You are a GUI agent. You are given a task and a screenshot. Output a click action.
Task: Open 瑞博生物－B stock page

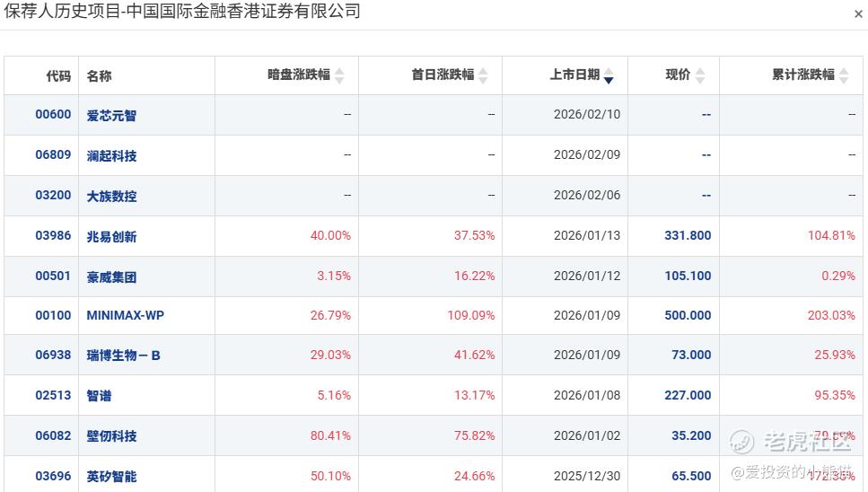124,356
